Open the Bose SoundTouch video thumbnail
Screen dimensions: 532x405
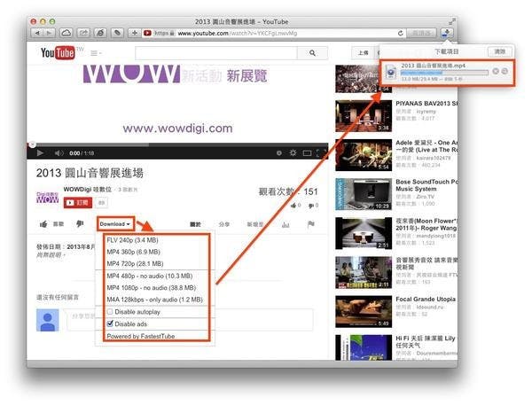click(x=364, y=194)
